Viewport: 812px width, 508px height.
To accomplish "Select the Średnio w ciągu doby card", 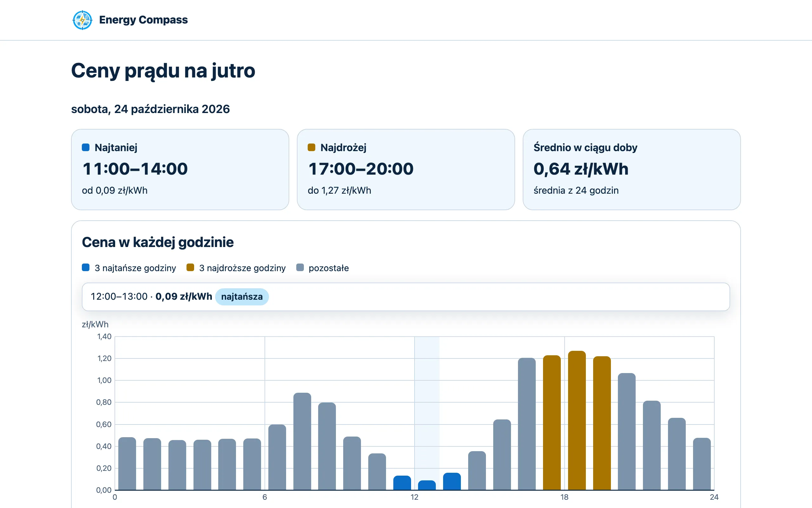I will [x=632, y=170].
